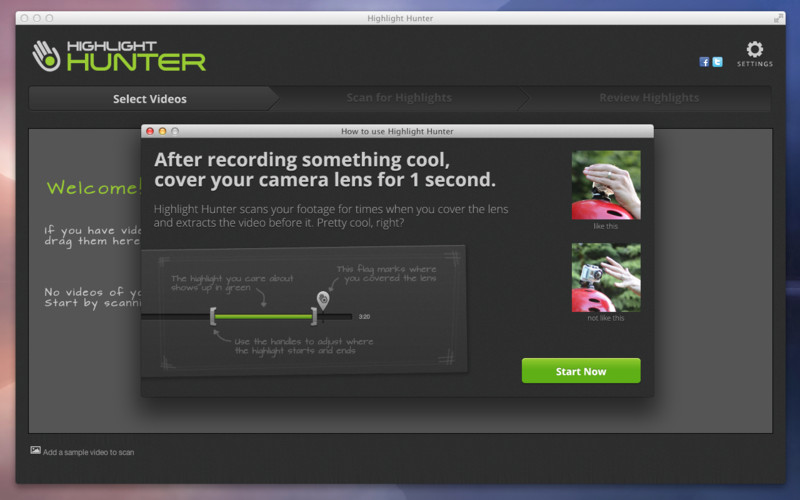Click the 3:20 time label in the diagram
The height and width of the screenshot is (500, 800).
pos(364,317)
